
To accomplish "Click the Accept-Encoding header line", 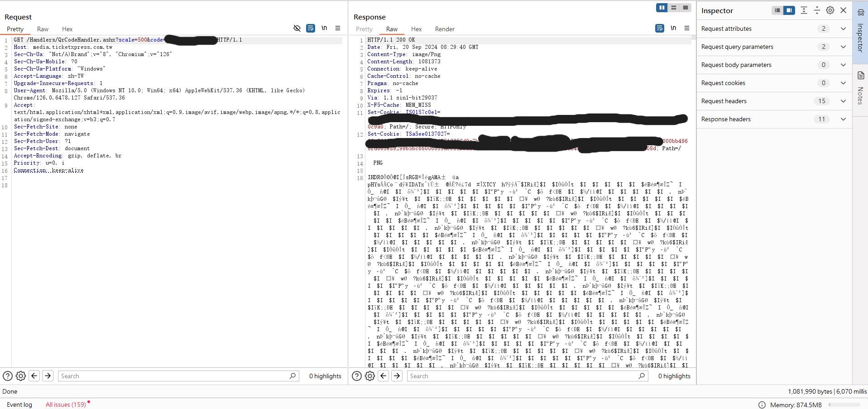I will coord(67,156).
